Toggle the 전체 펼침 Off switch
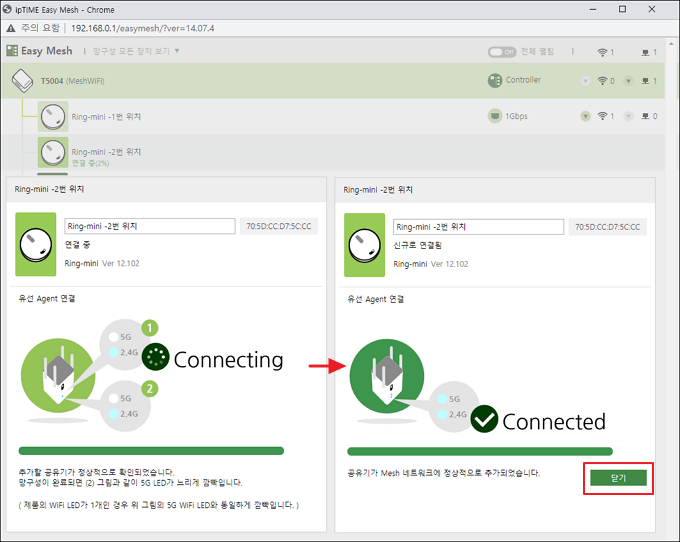 pos(502,52)
